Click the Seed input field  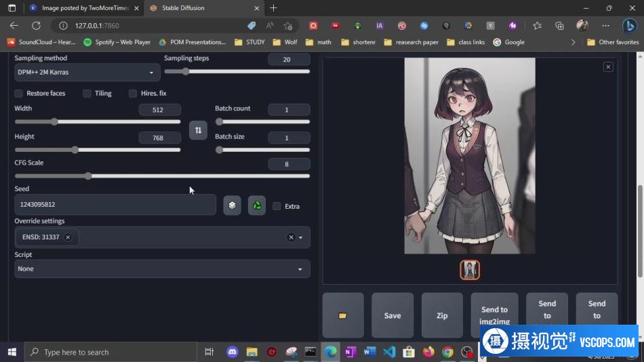click(x=115, y=205)
